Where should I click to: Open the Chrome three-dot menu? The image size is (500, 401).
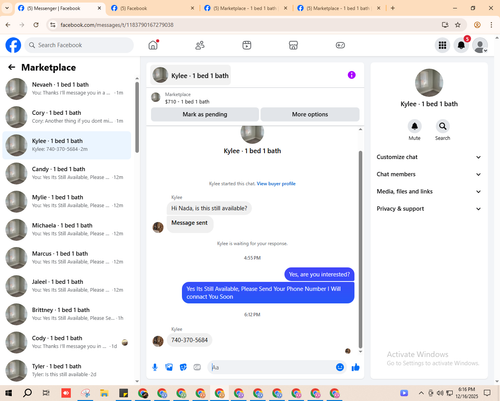click(x=491, y=25)
